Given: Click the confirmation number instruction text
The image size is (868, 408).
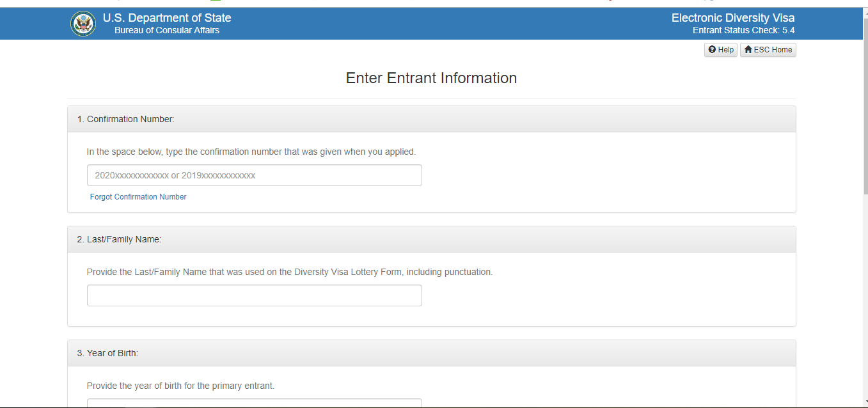Looking at the screenshot, I should [x=251, y=152].
